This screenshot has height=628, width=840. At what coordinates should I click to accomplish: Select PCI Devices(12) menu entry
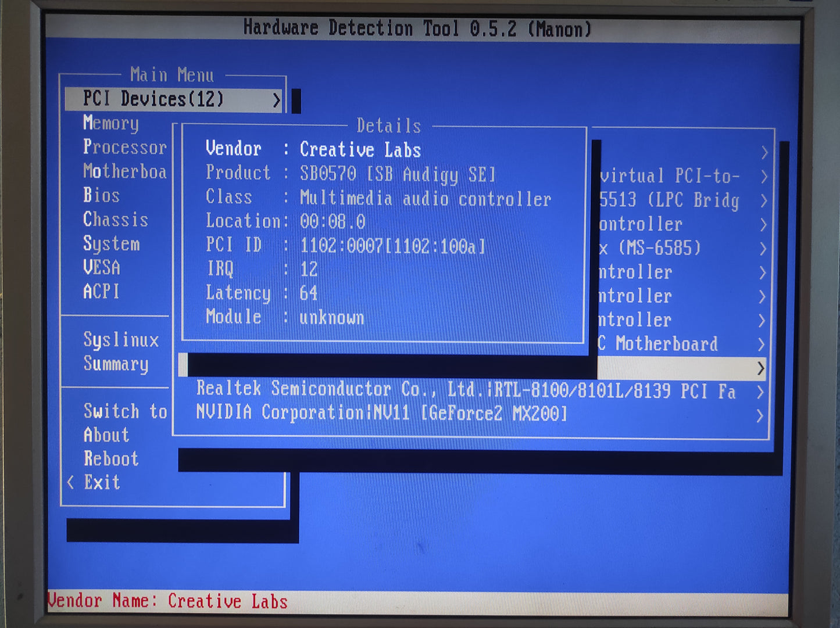pyautogui.click(x=153, y=99)
